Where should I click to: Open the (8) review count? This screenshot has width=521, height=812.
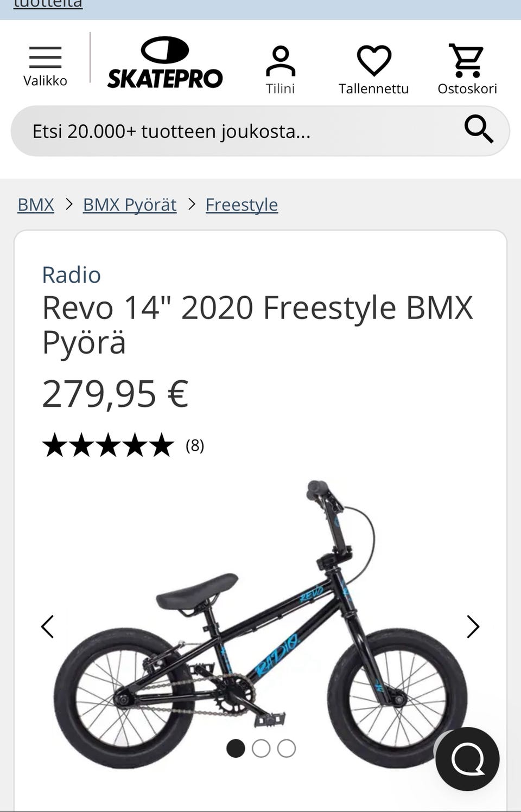(195, 445)
